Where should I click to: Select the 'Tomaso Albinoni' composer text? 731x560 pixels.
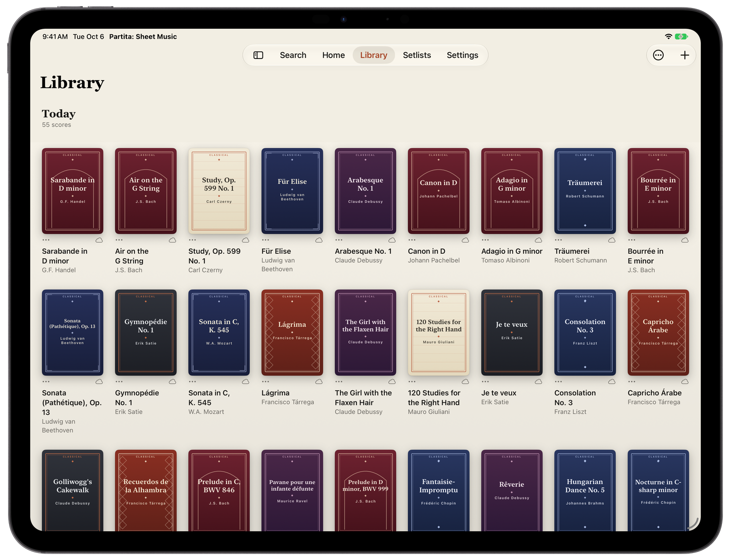pyautogui.click(x=505, y=260)
